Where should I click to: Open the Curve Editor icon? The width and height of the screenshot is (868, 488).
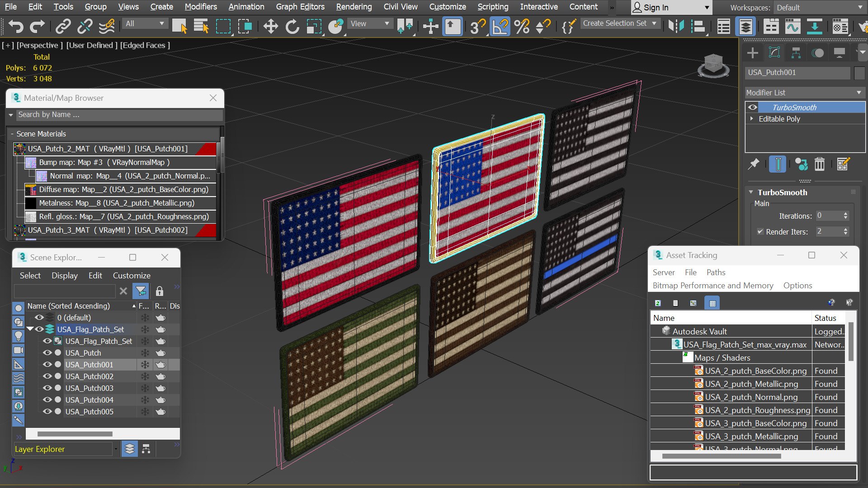click(x=793, y=27)
